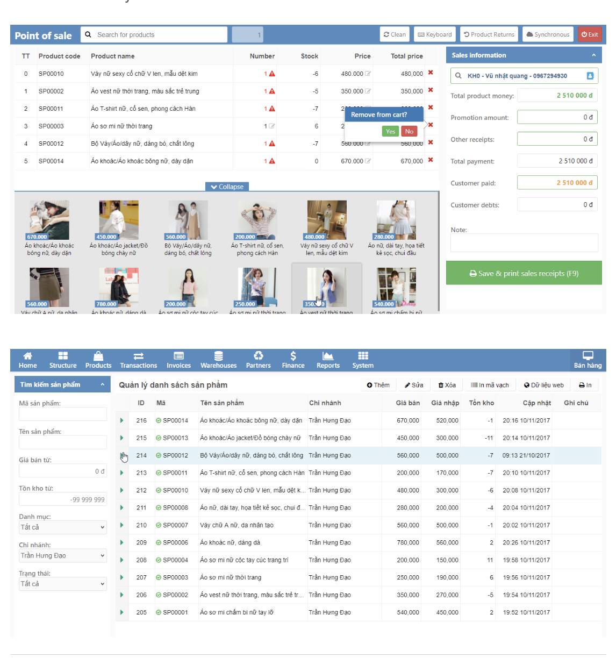Open the 'Danh mục' category dropdown
The image size is (616, 672).
click(62, 527)
